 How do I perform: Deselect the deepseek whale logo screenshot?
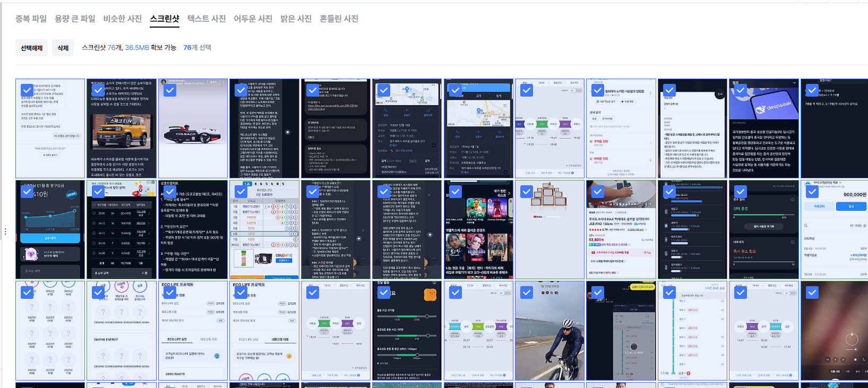pyautogui.click(x=741, y=90)
